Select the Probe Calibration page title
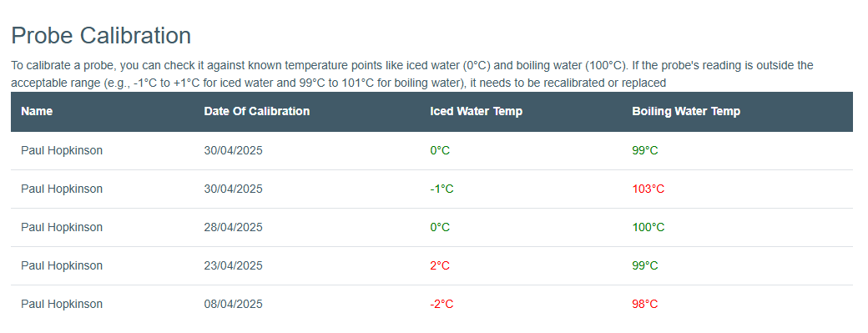The width and height of the screenshot is (868, 333). (x=101, y=35)
